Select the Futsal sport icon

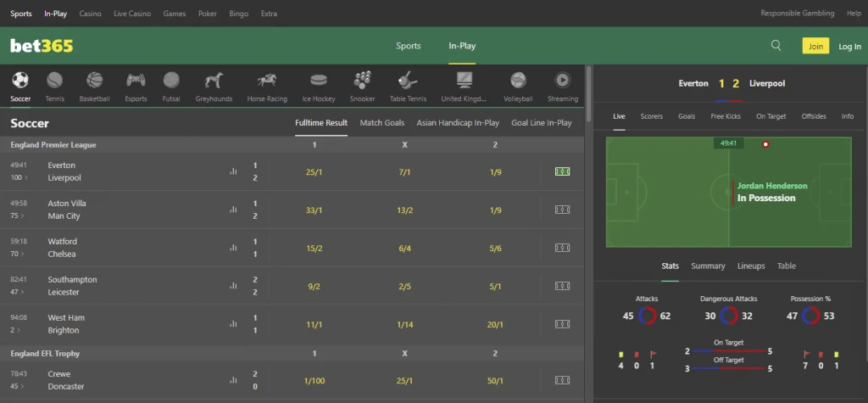pyautogui.click(x=171, y=81)
